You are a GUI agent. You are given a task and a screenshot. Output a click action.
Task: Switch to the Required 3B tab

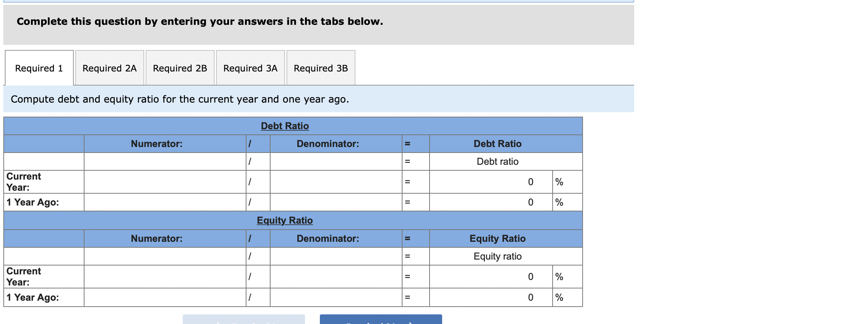[320, 68]
